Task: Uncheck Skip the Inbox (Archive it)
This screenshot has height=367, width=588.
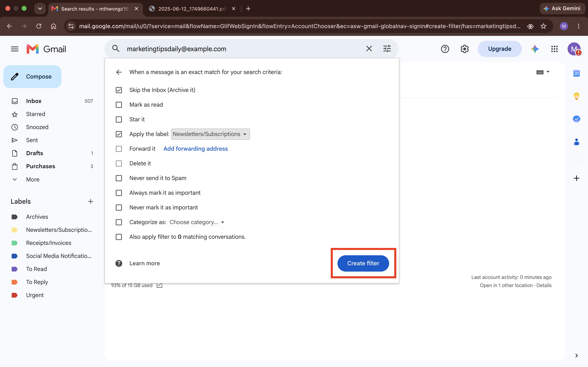Action: [x=119, y=90]
